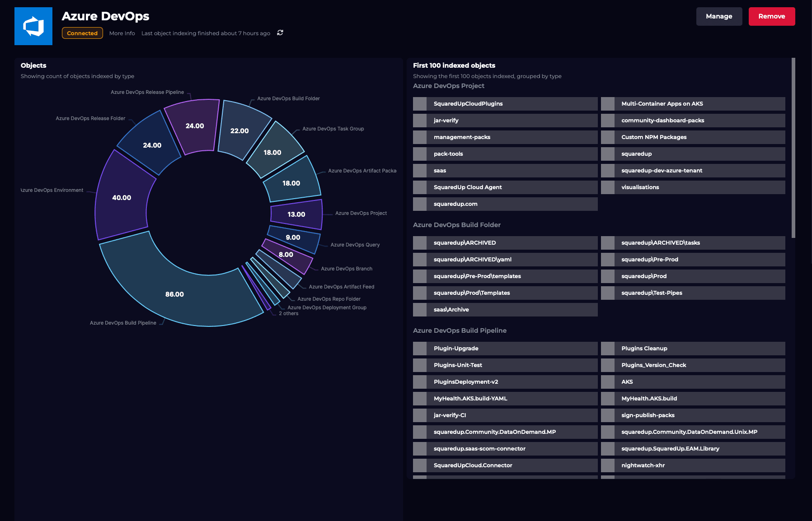The width and height of the screenshot is (812, 521).
Task: Open the Plugin-Upgrade build pipeline
Action: click(x=505, y=349)
